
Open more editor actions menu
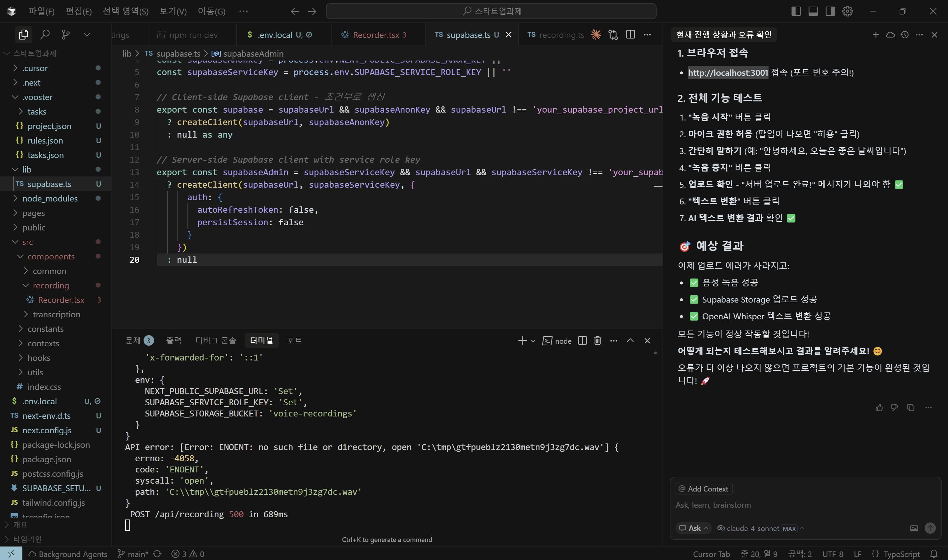tap(647, 35)
